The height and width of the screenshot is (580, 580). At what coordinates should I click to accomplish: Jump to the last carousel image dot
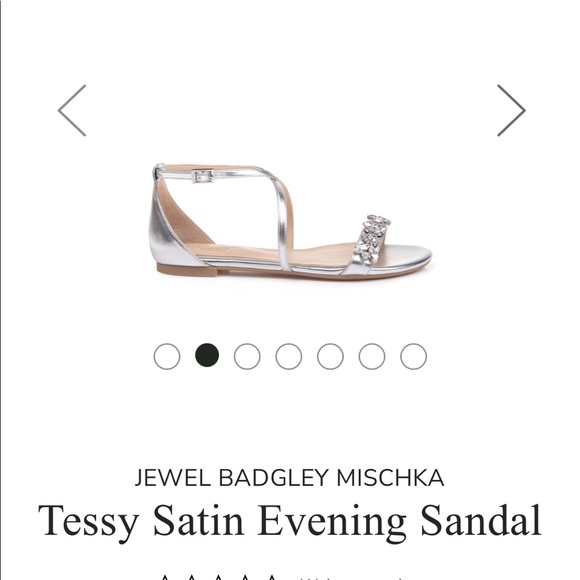pyautogui.click(x=414, y=356)
